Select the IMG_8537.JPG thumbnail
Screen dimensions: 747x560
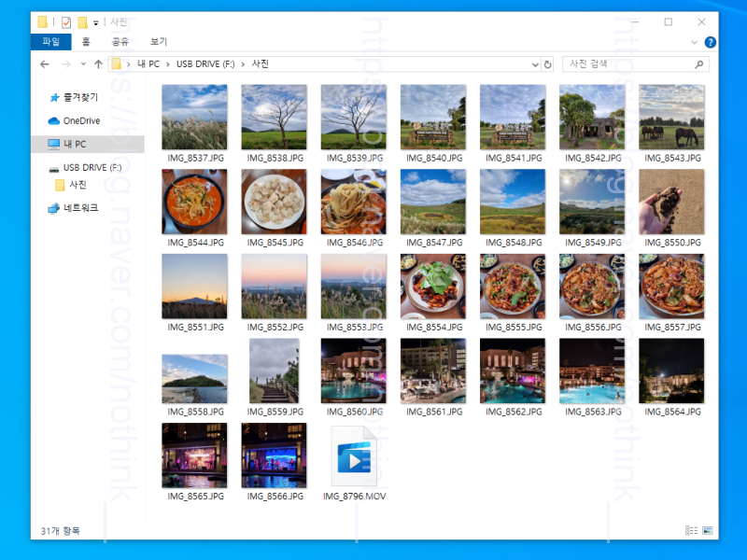(194, 118)
